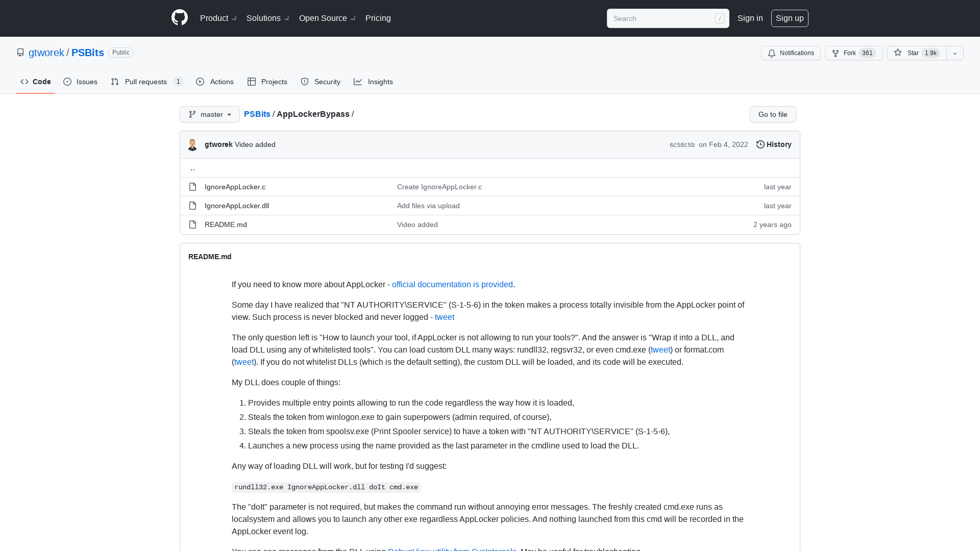Viewport: 980px width, 551px height.
Task: Open GitHub home via the Octocat logo
Action: tap(180, 18)
